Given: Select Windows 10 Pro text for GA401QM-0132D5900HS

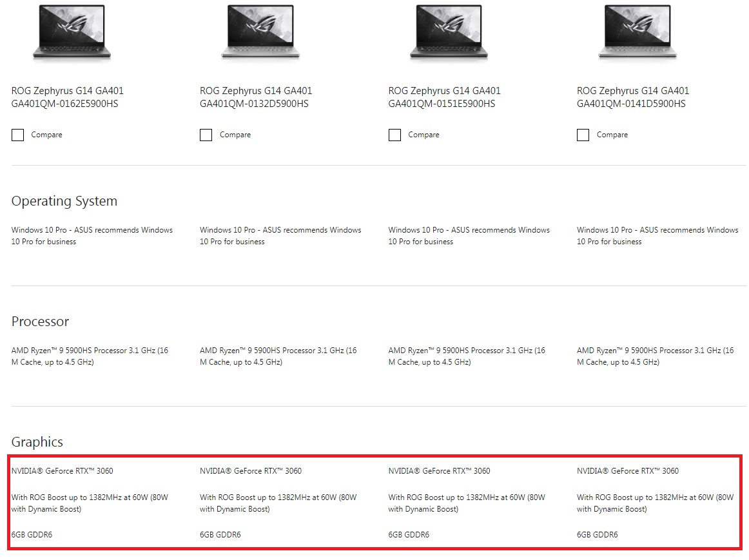Looking at the screenshot, I should click(280, 236).
